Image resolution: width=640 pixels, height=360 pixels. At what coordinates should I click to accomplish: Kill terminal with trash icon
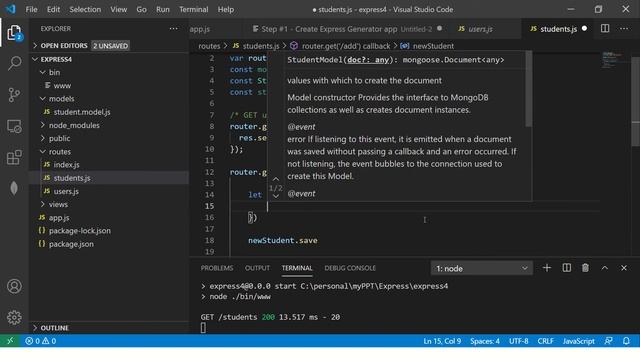point(585,268)
